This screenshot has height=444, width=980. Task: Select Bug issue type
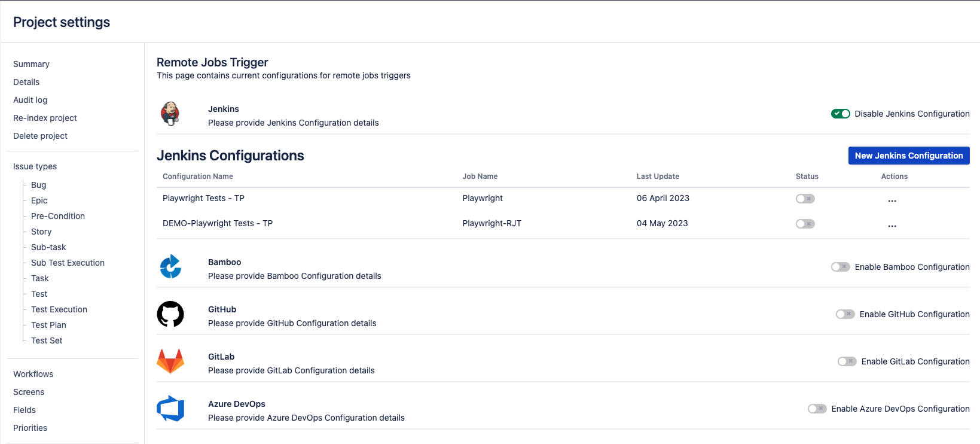point(38,185)
